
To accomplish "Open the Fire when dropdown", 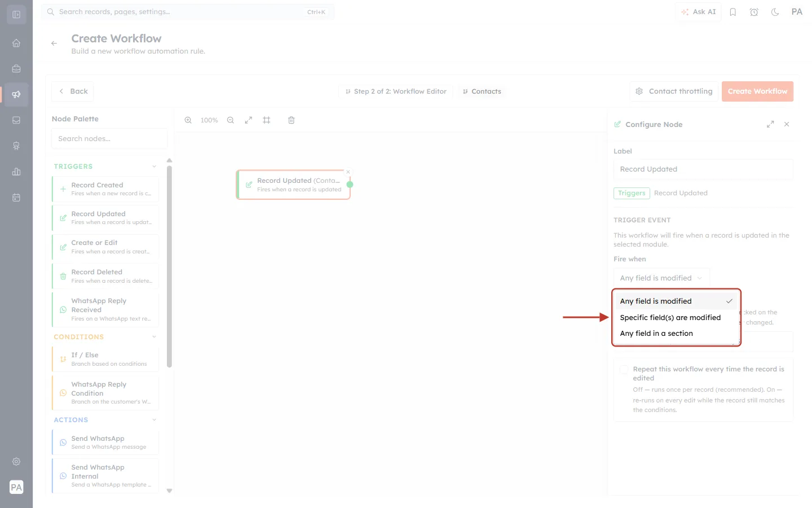I will [661, 278].
